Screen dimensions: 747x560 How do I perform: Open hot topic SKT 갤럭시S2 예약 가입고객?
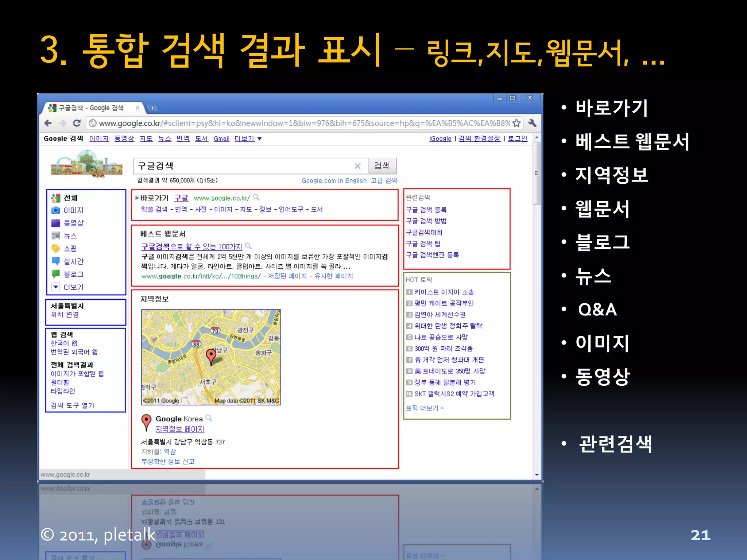click(454, 394)
